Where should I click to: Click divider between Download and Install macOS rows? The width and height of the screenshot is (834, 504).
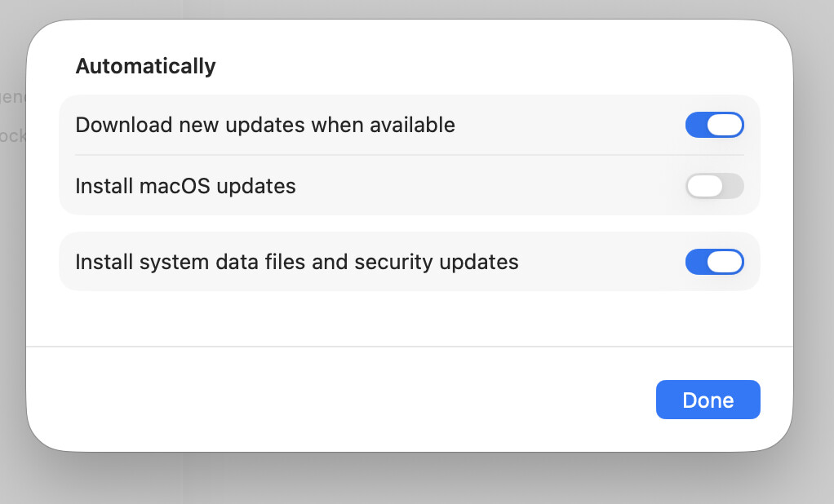point(408,155)
